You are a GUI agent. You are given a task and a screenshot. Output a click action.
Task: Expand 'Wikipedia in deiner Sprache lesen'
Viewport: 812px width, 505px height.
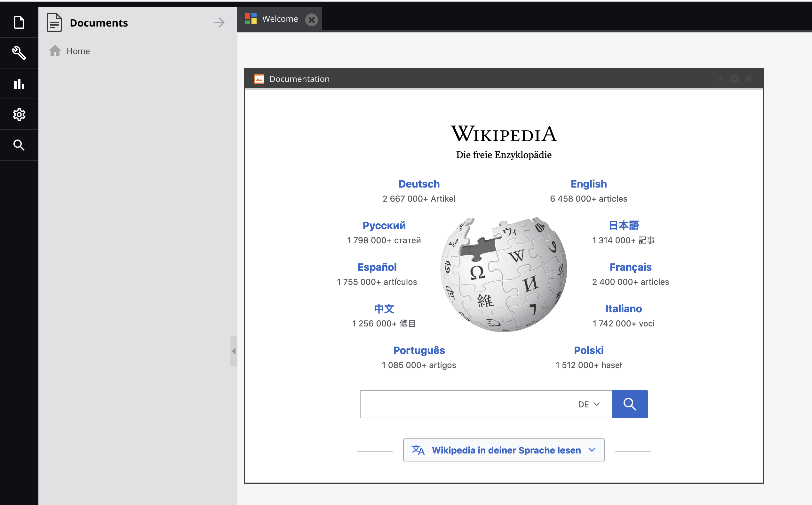pos(503,450)
